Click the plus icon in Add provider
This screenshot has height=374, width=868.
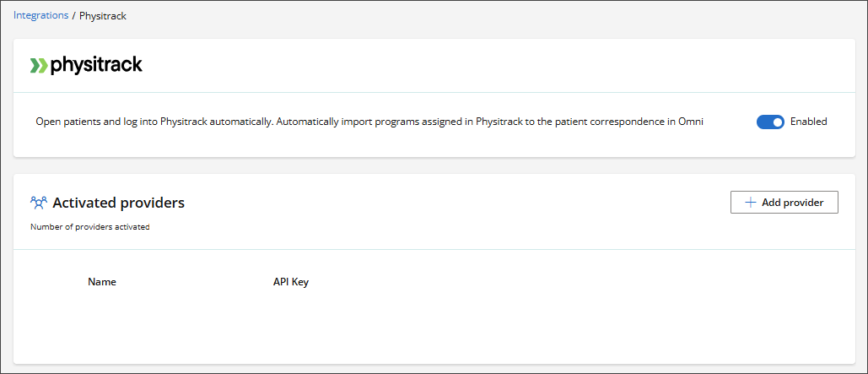pos(750,203)
